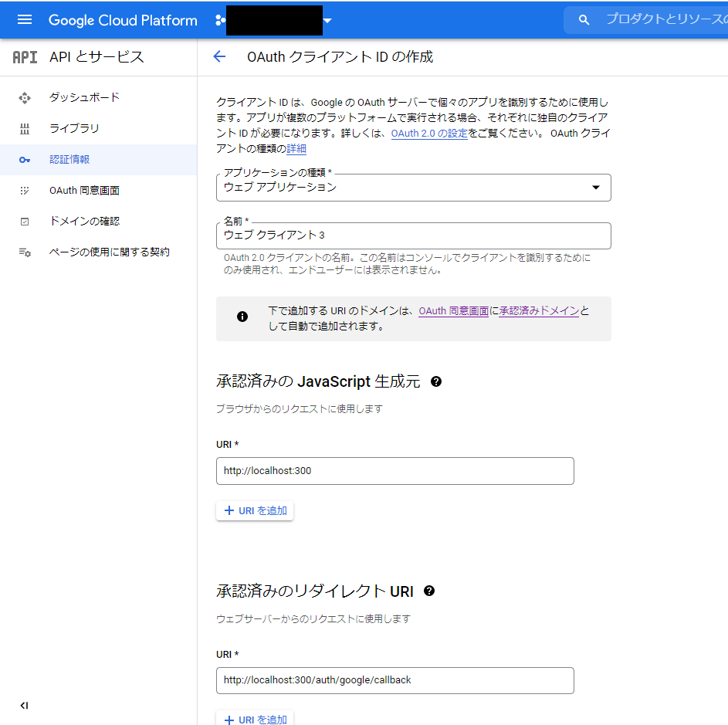Screen dimensions: 728x725
Task: Open the 承認済みドメイン link
Action: (539, 310)
